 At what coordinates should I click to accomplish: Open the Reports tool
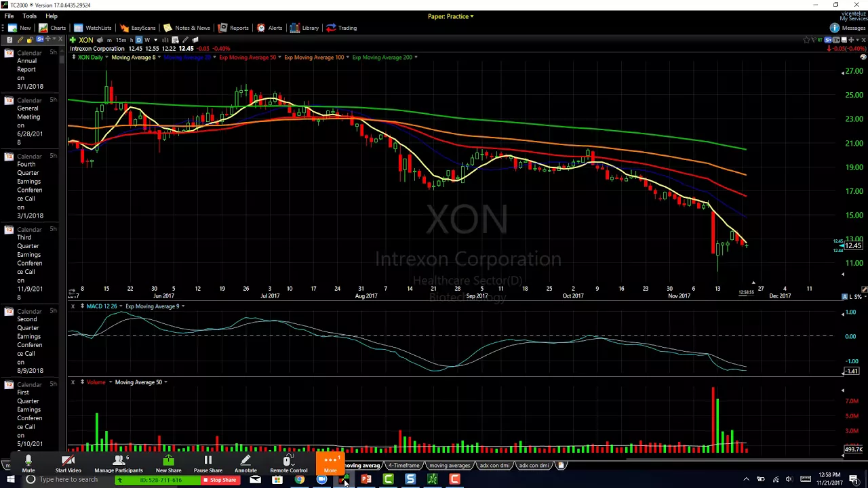pyautogui.click(x=233, y=28)
